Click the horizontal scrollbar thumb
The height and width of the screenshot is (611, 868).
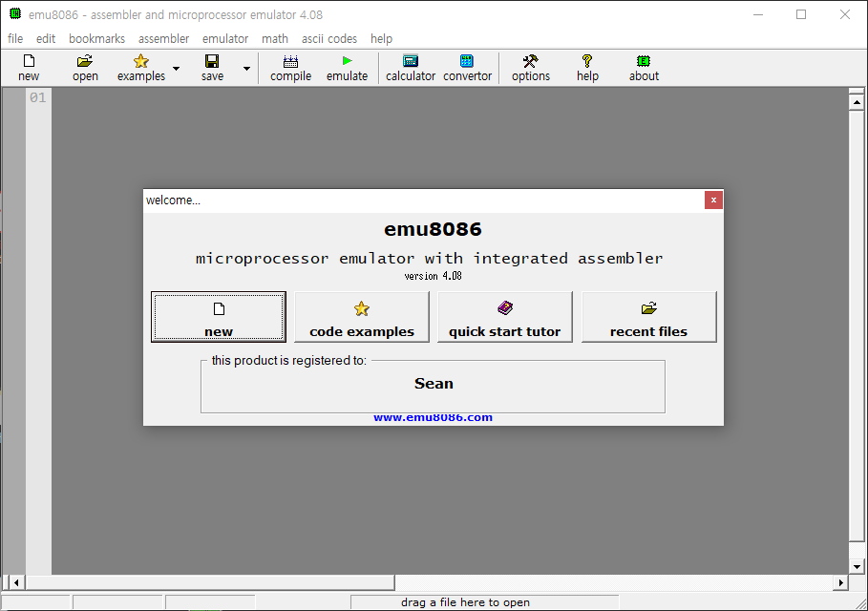tap(209, 582)
